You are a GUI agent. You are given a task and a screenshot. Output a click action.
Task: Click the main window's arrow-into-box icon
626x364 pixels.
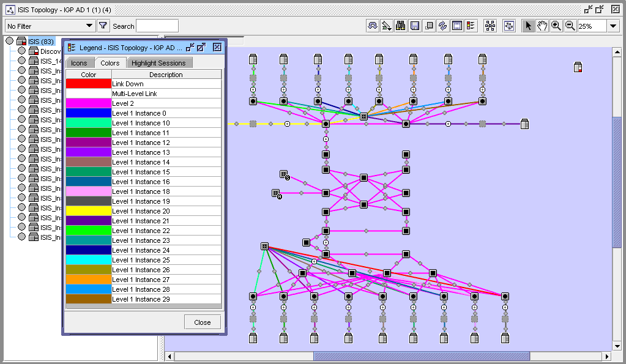click(x=589, y=10)
